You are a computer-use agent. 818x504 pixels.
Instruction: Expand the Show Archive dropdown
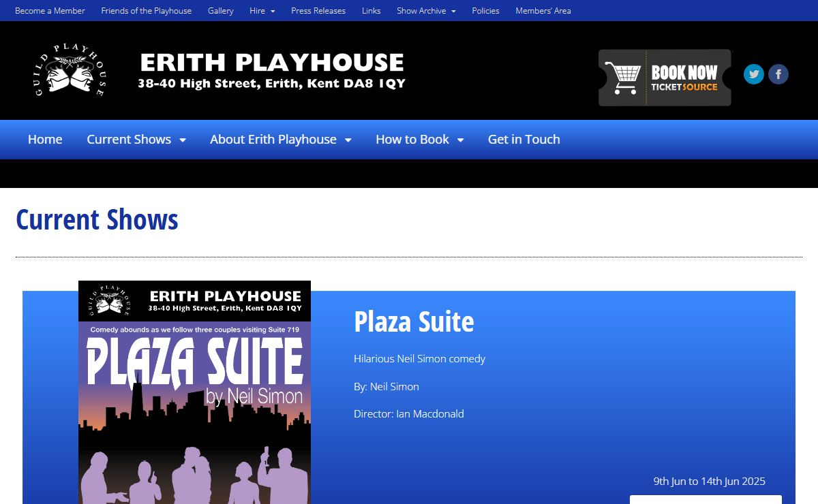pos(426,11)
